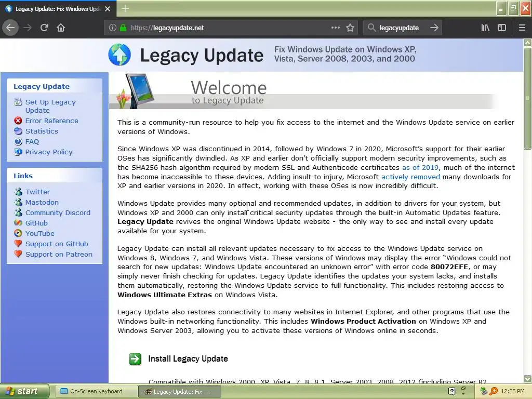The image size is (532, 399).
Task: Open the browser home page
Action: (x=61, y=28)
